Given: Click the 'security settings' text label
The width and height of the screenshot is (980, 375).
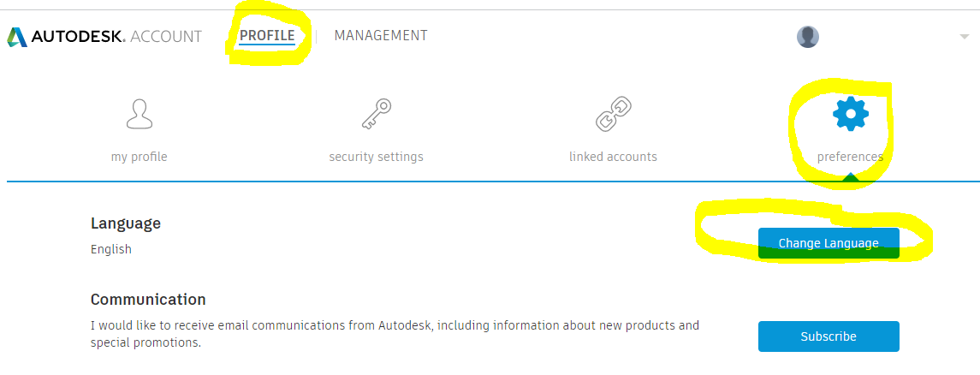Looking at the screenshot, I should tap(376, 157).
